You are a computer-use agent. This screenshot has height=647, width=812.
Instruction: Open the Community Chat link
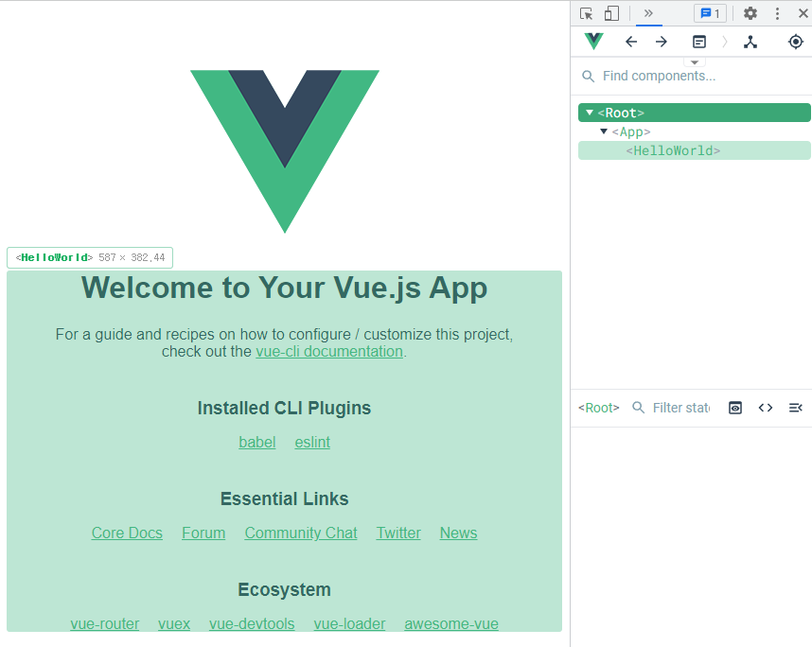[x=301, y=533]
